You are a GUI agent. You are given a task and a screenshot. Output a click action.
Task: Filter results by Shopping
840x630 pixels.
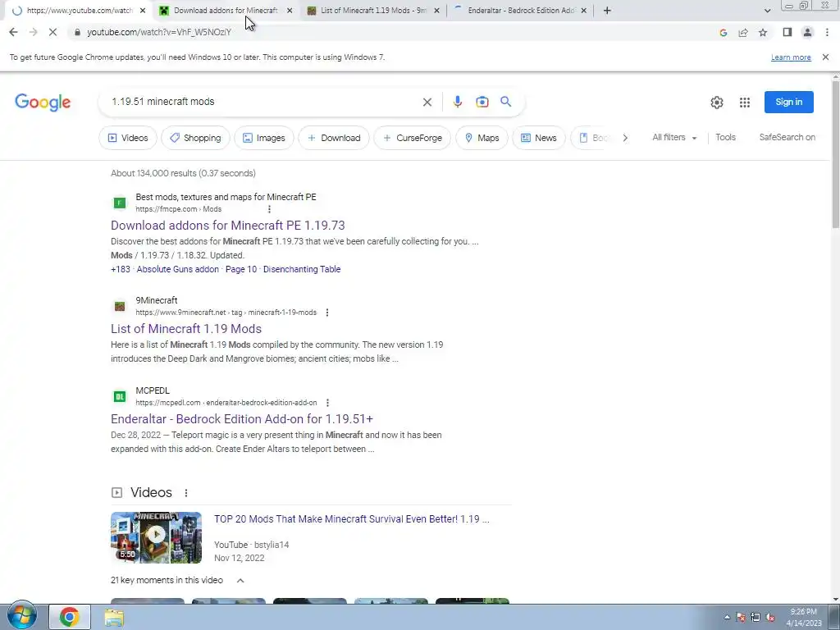tap(195, 138)
